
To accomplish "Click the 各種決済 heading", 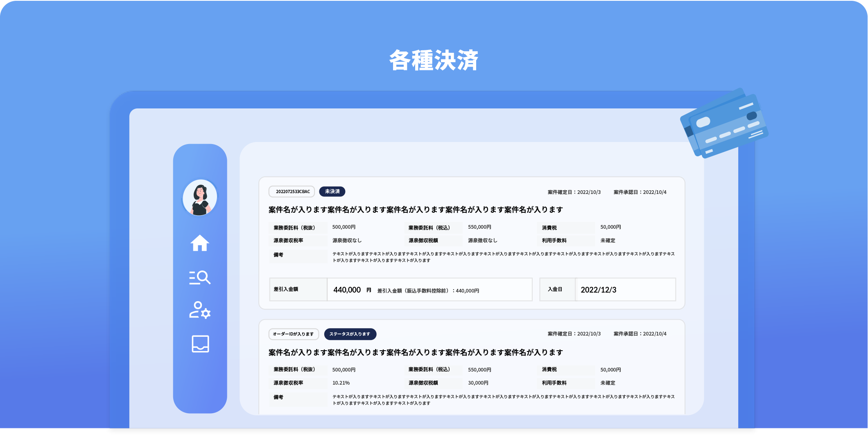I will click(434, 61).
